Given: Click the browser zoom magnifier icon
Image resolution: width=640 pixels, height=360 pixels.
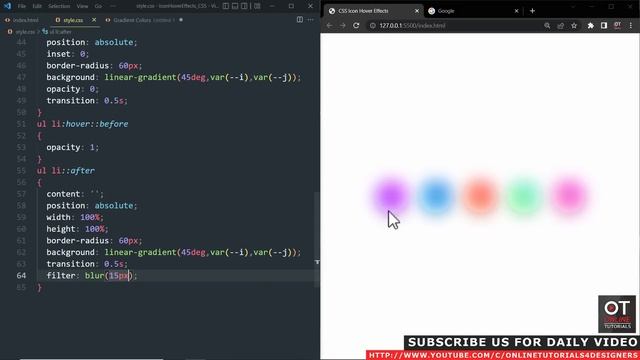Looking at the screenshot, I should point(547,25).
